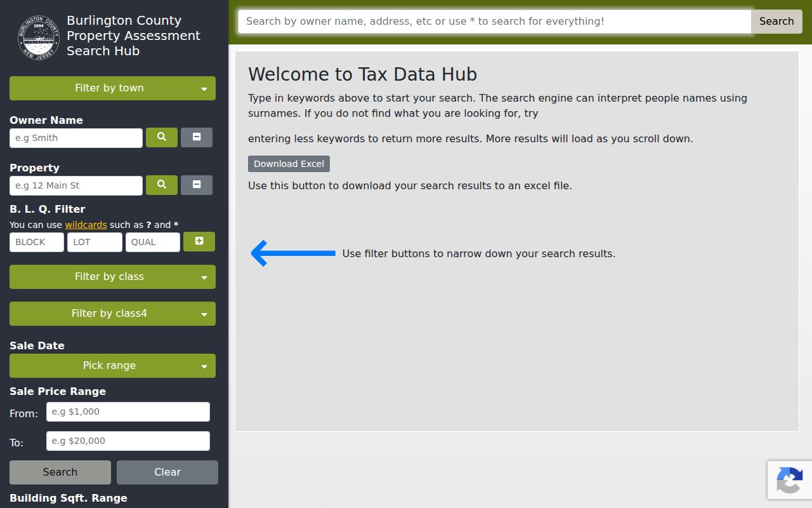Click the Sale Price Range label
Viewport: 812px width, 508px height.
click(58, 391)
